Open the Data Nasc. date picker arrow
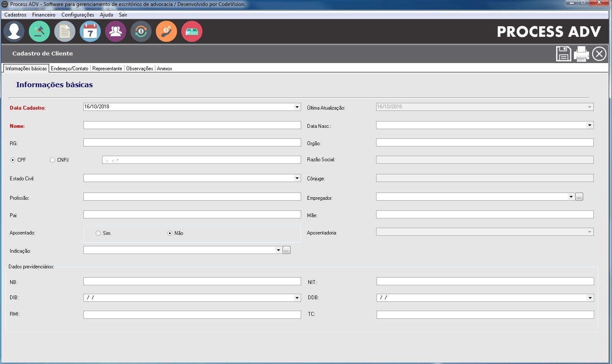The width and height of the screenshot is (612, 364). coord(590,125)
